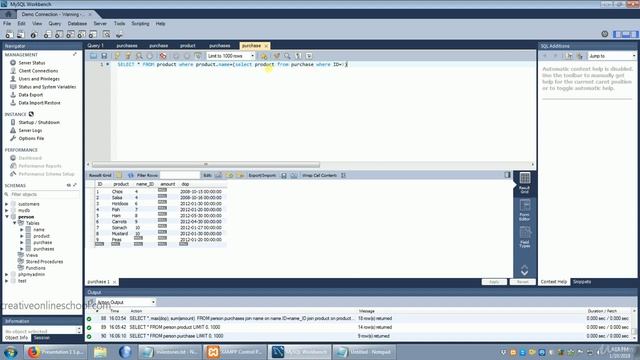
Task: Open Startup / Shutdown instance page
Action: (x=39, y=122)
